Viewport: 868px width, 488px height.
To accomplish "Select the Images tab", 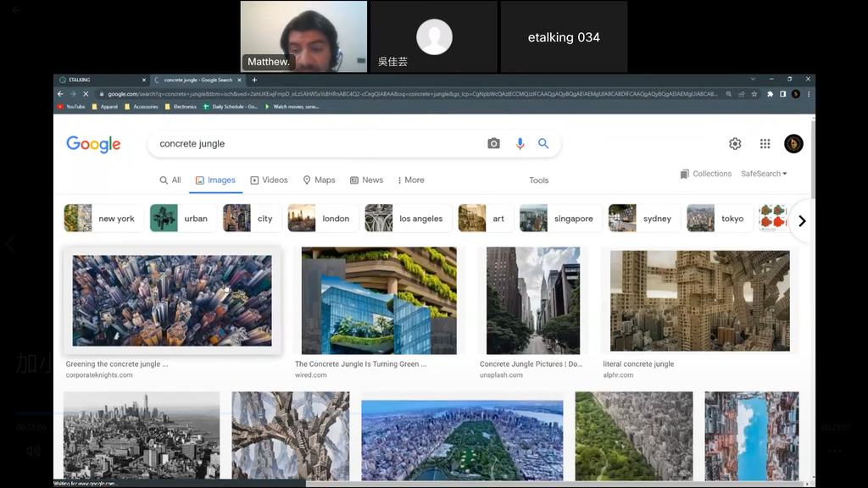I will (x=215, y=180).
